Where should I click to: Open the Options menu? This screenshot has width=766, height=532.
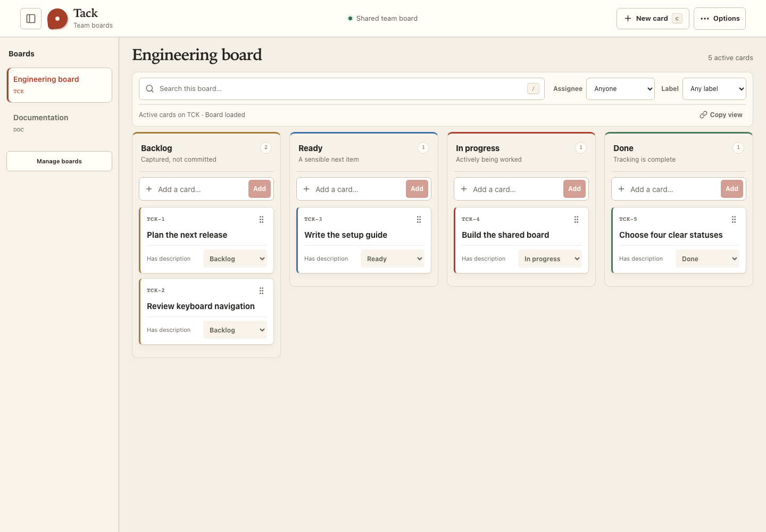tap(720, 19)
